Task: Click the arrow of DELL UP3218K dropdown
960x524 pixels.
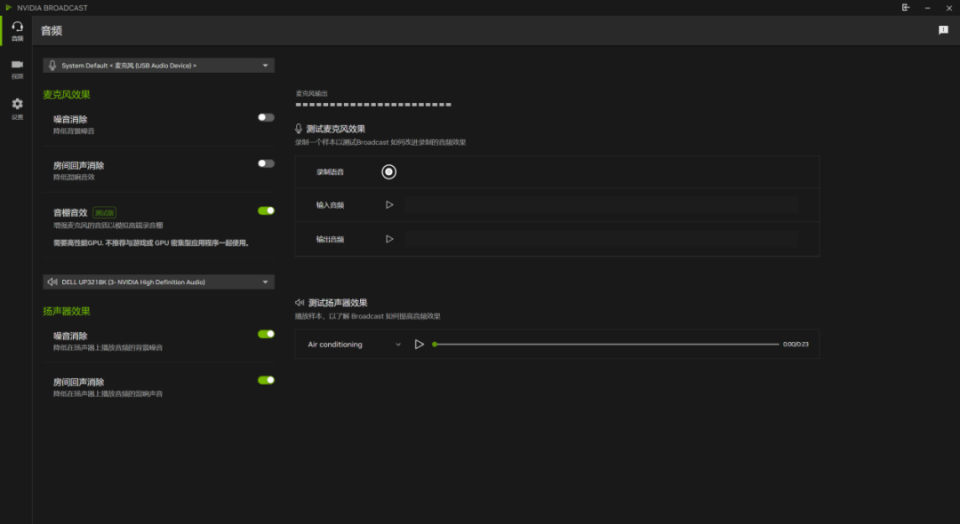Action: point(265,282)
